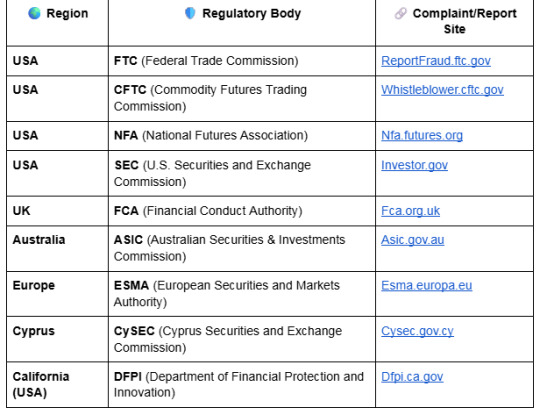The image size is (540, 415).
Task: Click the globe icon beside Region
Action: tap(34, 13)
